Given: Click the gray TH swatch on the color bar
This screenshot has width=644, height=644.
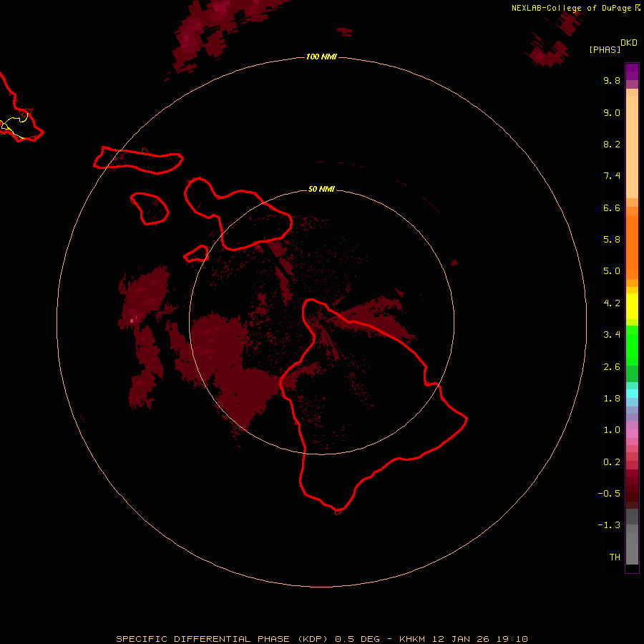Looking at the screenshot, I should tap(632, 548).
